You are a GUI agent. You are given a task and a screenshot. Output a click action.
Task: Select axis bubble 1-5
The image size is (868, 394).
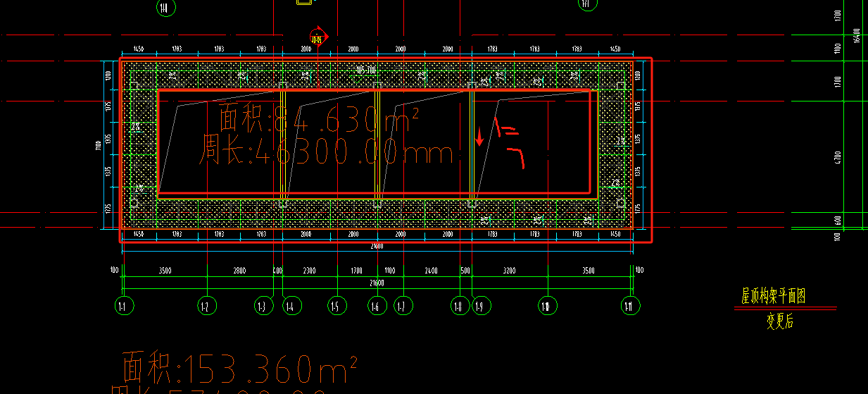point(336,306)
